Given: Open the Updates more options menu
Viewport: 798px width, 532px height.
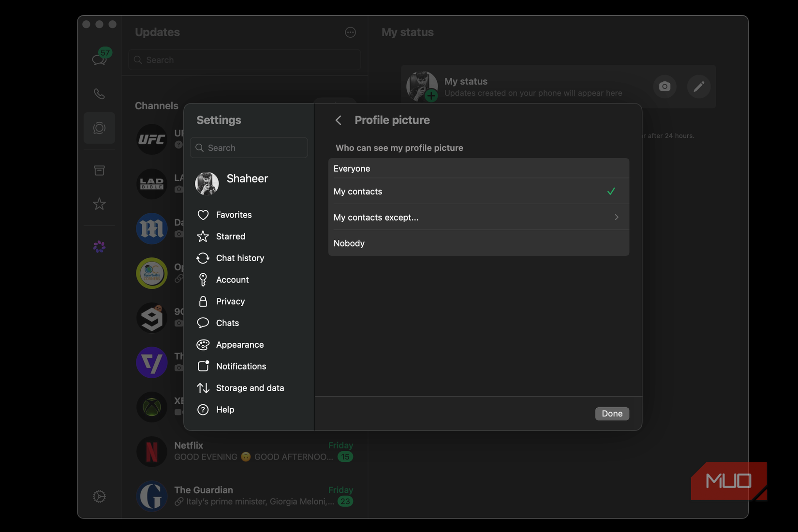Looking at the screenshot, I should 351,32.
